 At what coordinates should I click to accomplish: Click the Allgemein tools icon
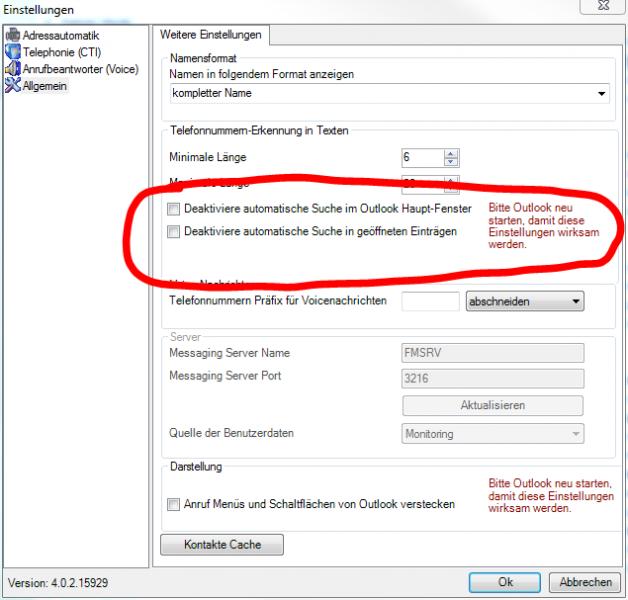pos(14,84)
